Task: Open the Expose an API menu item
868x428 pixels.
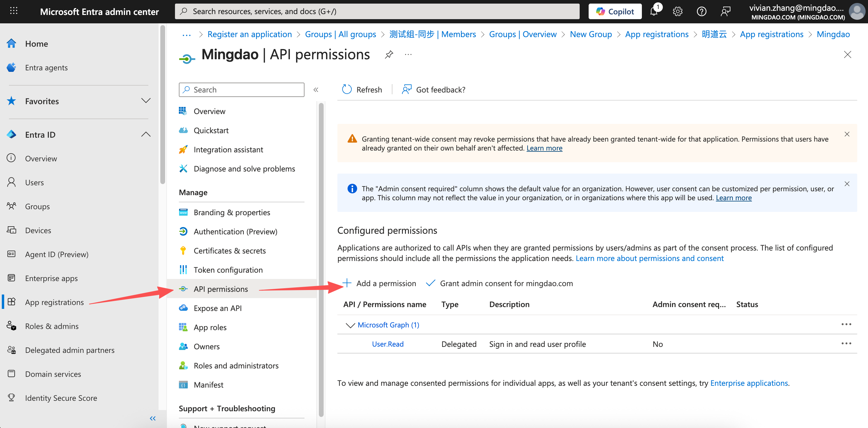Action: pyautogui.click(x=217, y=308)
